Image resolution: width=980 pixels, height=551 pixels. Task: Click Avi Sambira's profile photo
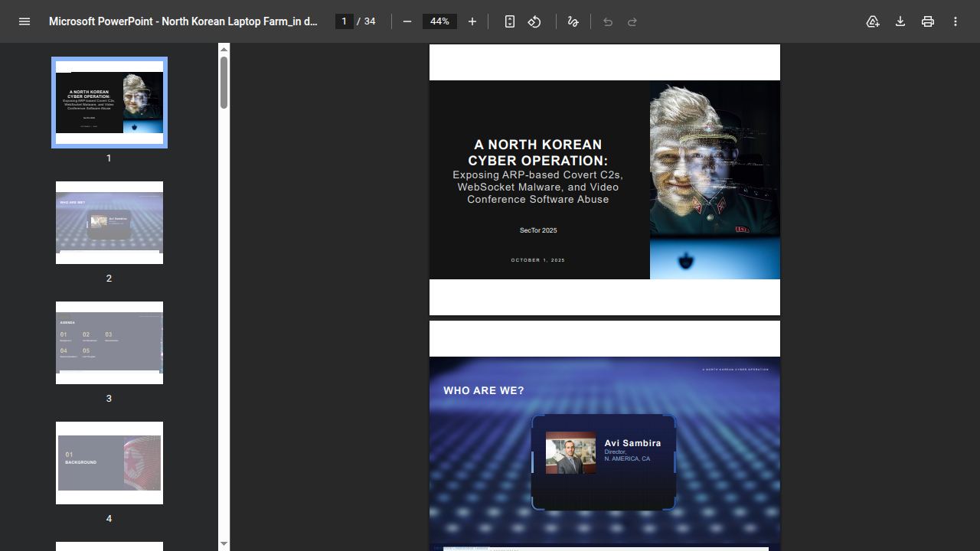(x=570, y=453)
